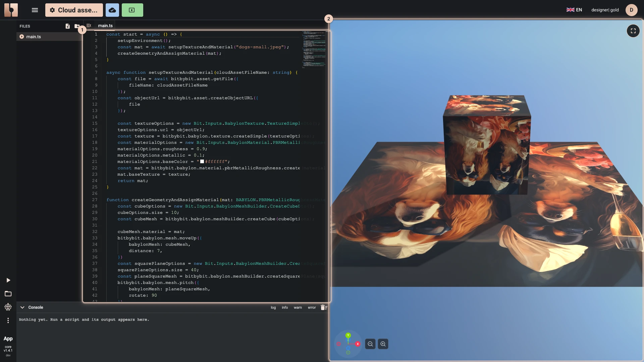Zoom out the 3D view

pyautogui.click(x=370, y=344)
